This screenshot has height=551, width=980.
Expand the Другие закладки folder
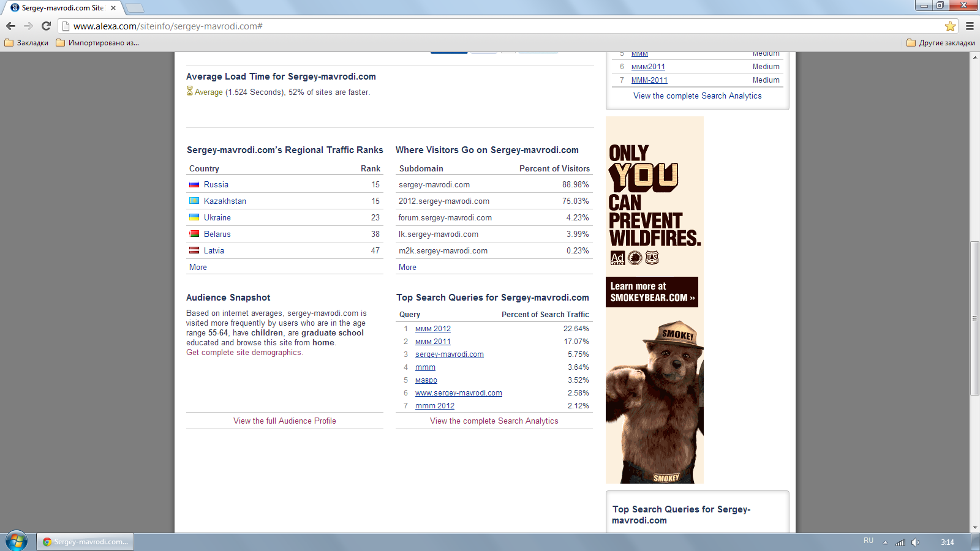pyautogui.click(x=941, y=43)
